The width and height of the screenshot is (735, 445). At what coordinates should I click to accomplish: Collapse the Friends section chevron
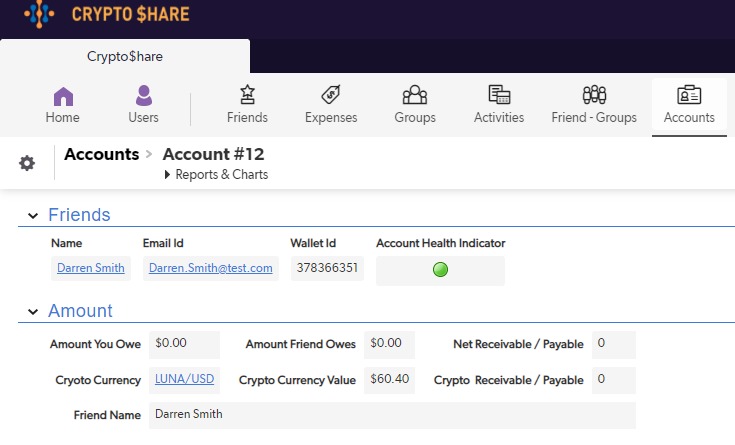[33, 216]
